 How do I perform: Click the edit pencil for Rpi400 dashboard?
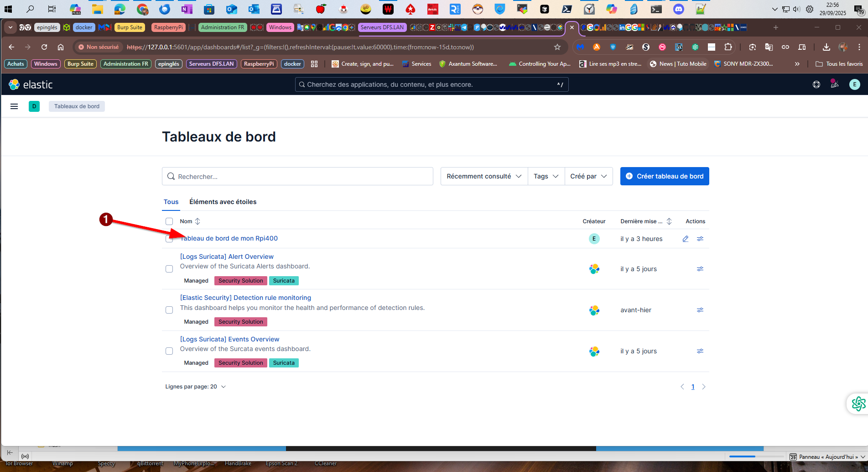[x=685, y=239]
